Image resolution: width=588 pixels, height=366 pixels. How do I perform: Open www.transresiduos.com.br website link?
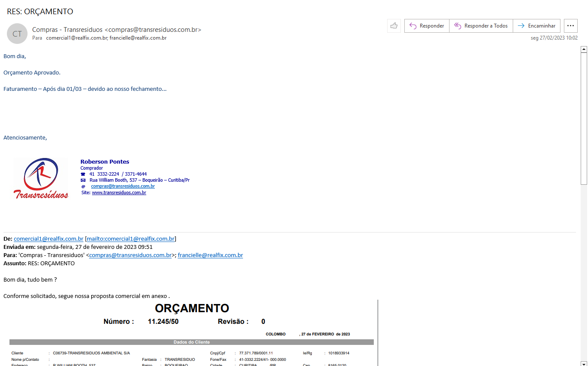coord(119,193)
